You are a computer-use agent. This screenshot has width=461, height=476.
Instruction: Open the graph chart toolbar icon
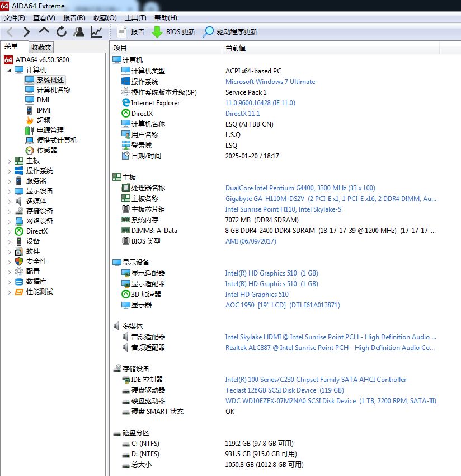[x=96, y=31]
